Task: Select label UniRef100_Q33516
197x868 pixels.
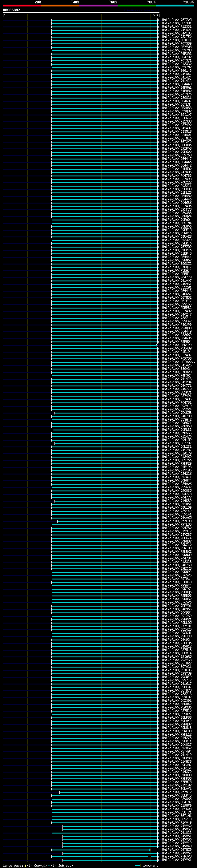Action: [x=176, y=132]
